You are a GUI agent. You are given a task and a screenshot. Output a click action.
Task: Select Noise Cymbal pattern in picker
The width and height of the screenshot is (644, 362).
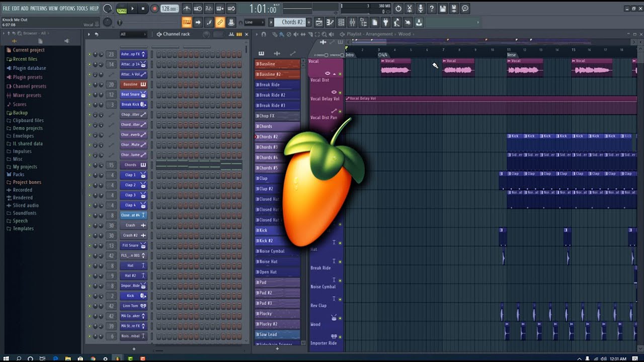278,251
